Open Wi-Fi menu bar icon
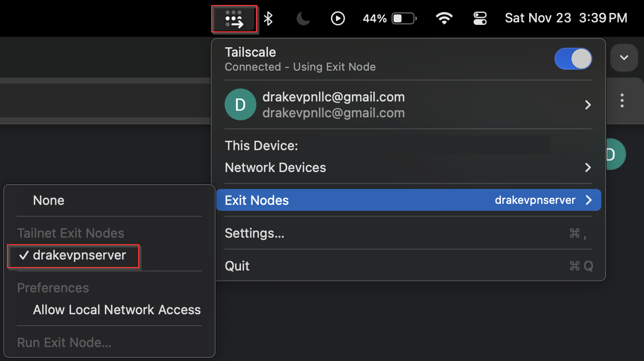The height and width of the screenshot is (361, 644). 444,19
